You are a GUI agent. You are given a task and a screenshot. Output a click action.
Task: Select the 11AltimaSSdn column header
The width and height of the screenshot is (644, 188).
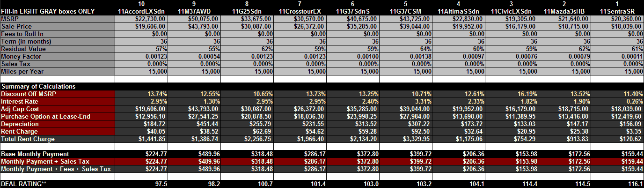pos(458,11)
